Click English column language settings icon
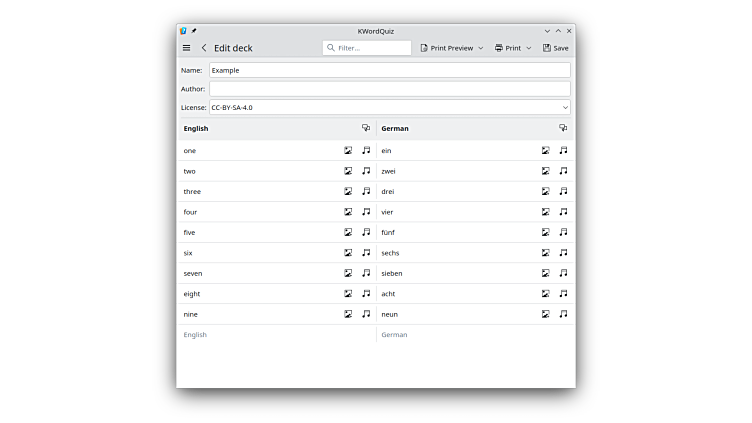The height and width of the screenshot is (423, 752). point(366,128)
